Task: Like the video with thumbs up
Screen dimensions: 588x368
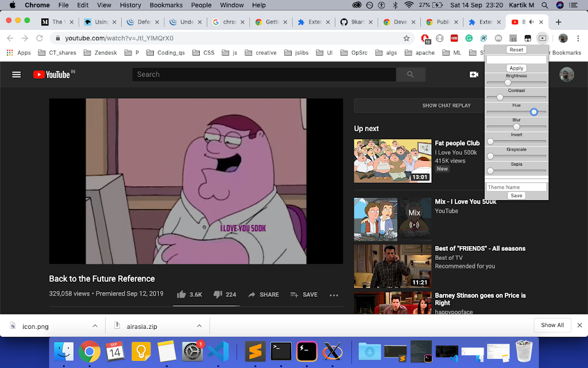Action: click(x=181, y=294)
